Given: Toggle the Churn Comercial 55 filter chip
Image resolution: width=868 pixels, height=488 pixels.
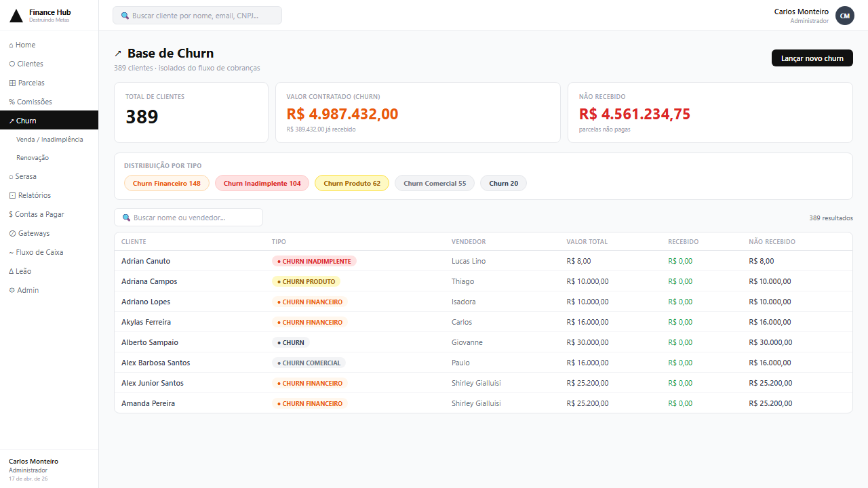Looking at the screenshot, I should [434, 183].
